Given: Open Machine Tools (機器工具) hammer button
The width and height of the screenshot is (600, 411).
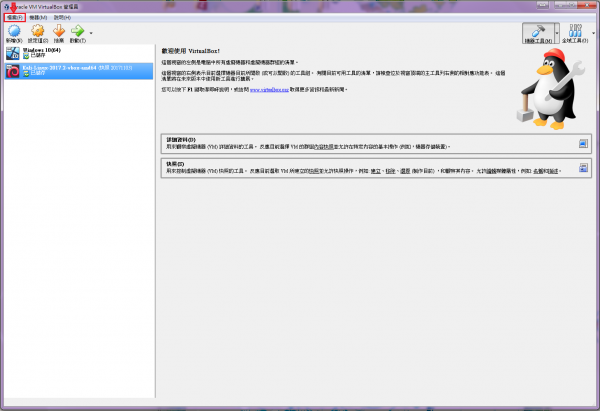Looking at the screenshot, I should tap(537, 32).
